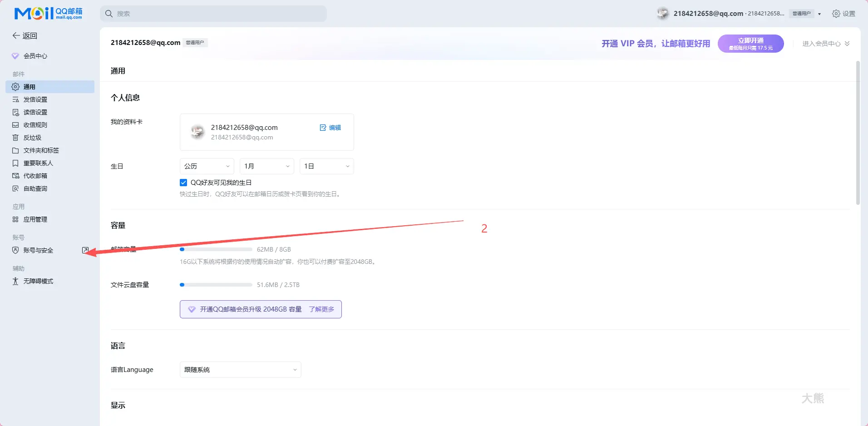Expand the 公历 calendar type dropdown

tap(207, 166)
